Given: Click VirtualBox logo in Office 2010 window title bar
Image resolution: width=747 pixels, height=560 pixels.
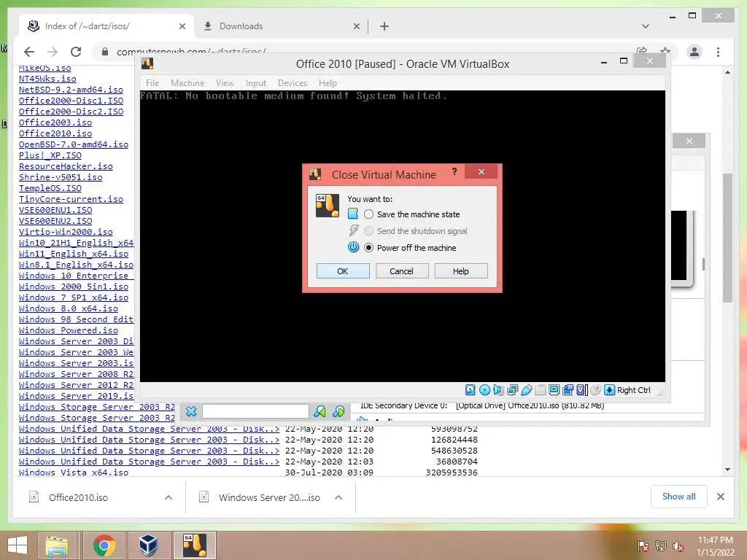Looking at the screenshot, I should (147, 63).
